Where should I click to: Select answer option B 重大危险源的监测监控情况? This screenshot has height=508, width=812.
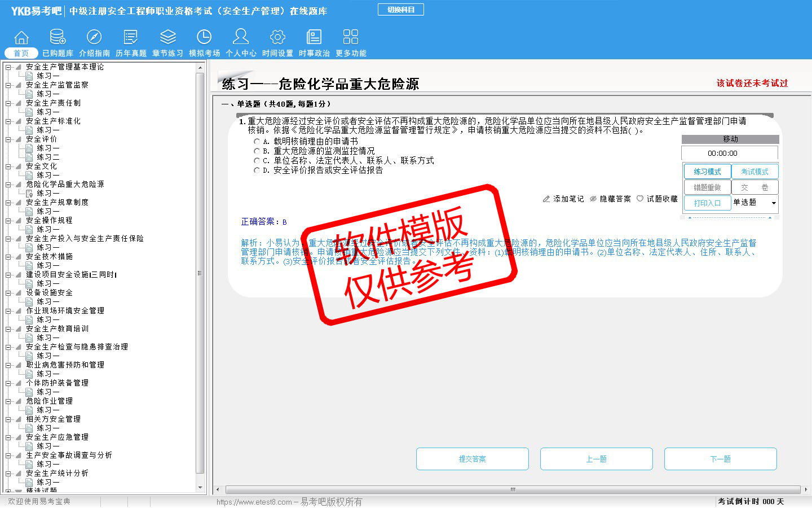tap(257, 151)
